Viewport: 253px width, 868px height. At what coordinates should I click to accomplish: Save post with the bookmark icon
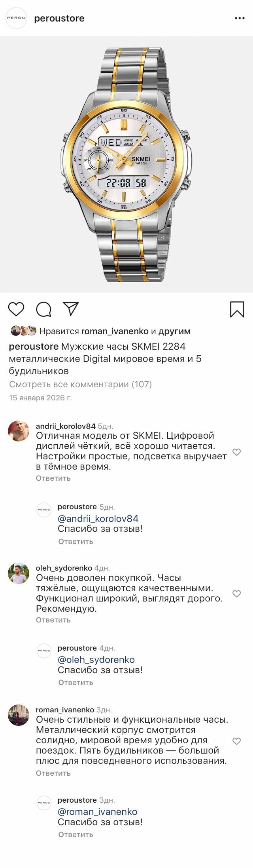pos(237,309)
